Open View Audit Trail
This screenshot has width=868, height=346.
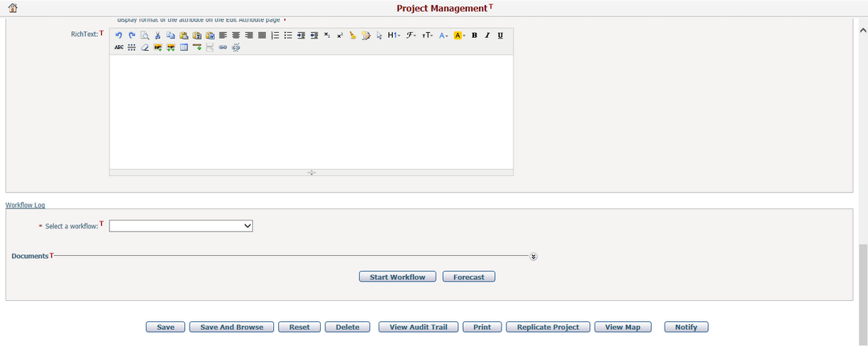419,327
